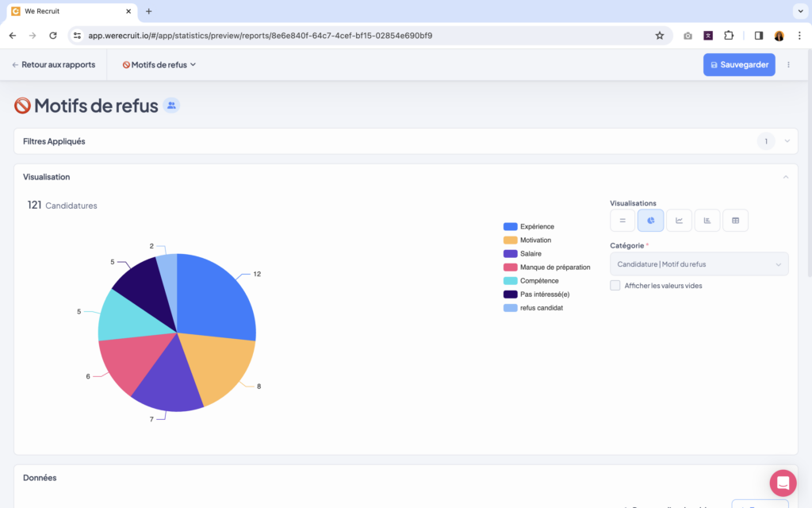
Task: Enable Afficher les valeurs vides checkbox
Action: (x=615, y=286)
